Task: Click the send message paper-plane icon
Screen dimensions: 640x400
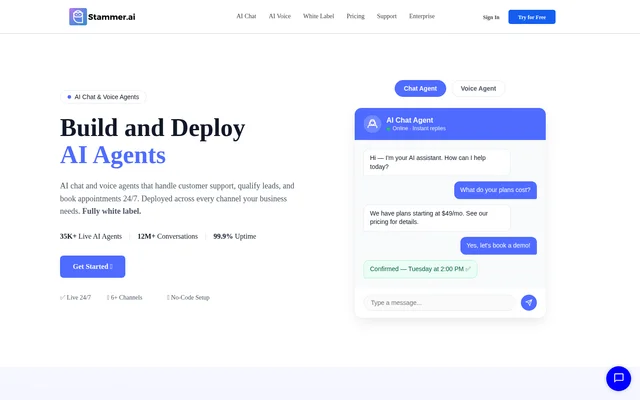Action: click(529, 302)
